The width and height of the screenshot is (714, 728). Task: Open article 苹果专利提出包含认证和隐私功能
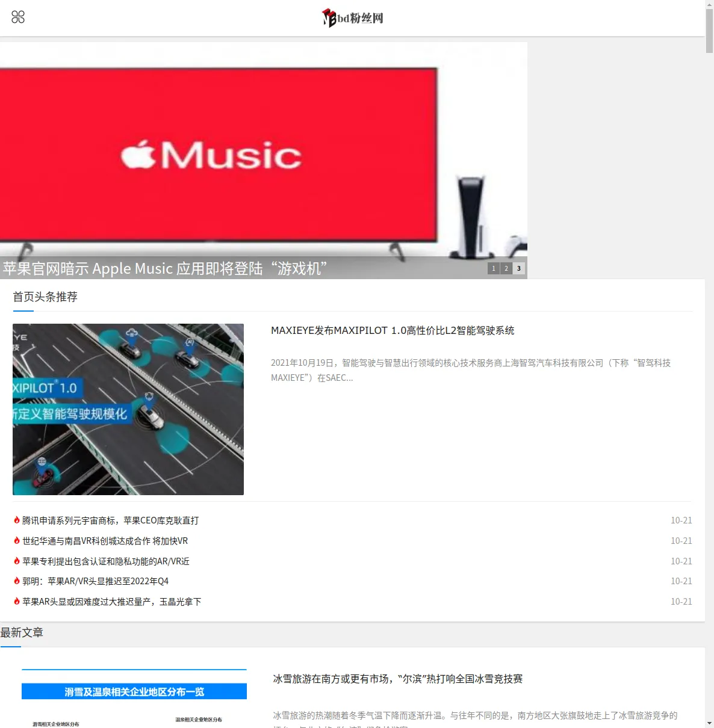pos(106,561)
